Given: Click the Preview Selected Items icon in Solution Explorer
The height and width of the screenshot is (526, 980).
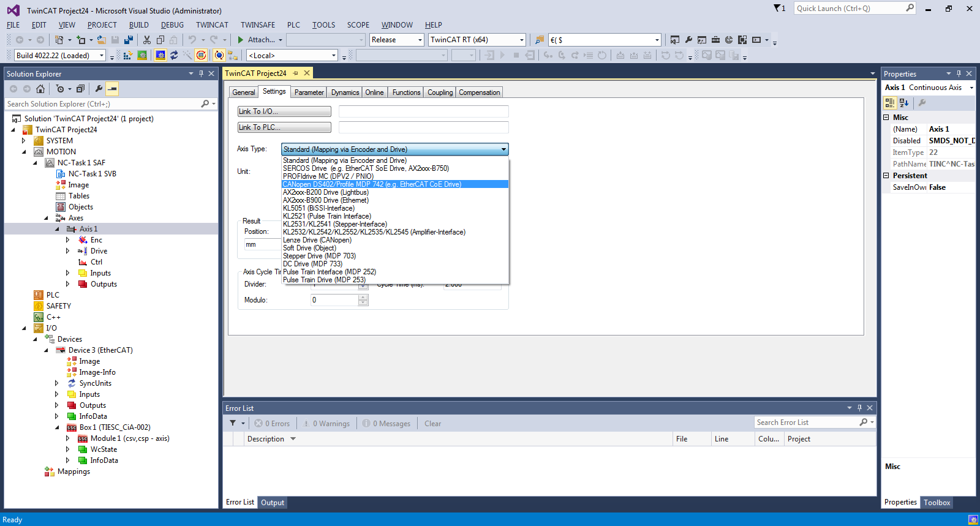Looking at the screenshot, I should point(112,89).
